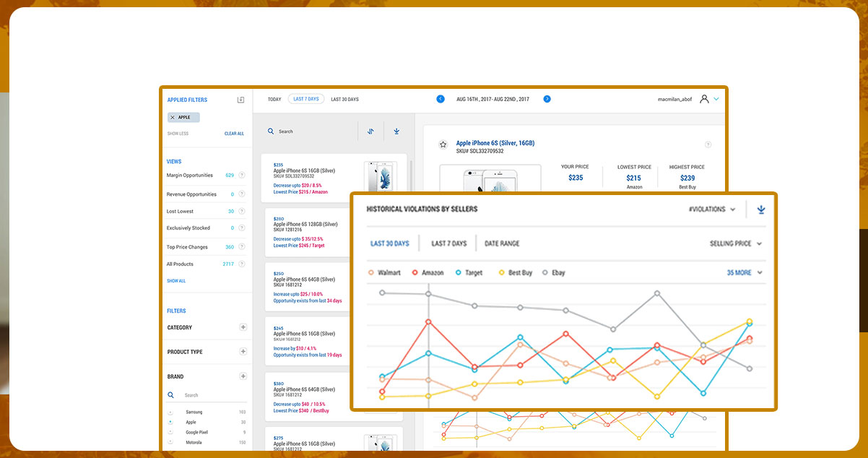Open the SELLING PRICE dropdown
The height and width of the screenshot is (458, 868).
click(x=736, y=243)
